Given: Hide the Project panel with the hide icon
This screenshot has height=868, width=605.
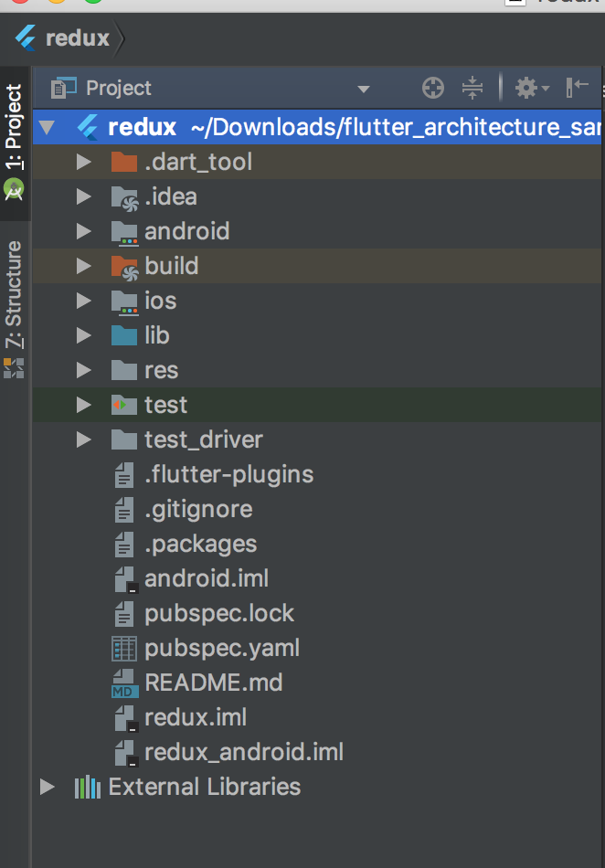Looking at the screenshot, I should [578, 88].
